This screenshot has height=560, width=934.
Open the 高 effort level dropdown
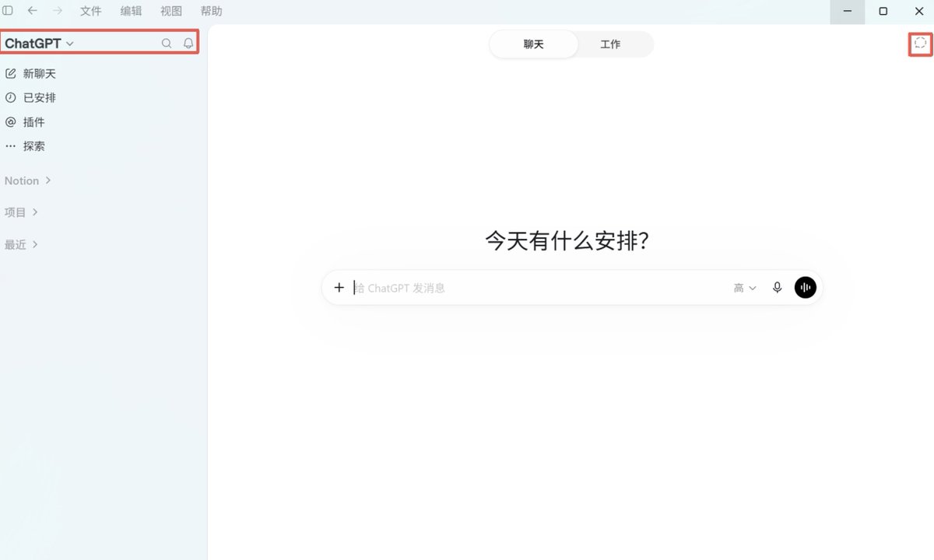745,288
